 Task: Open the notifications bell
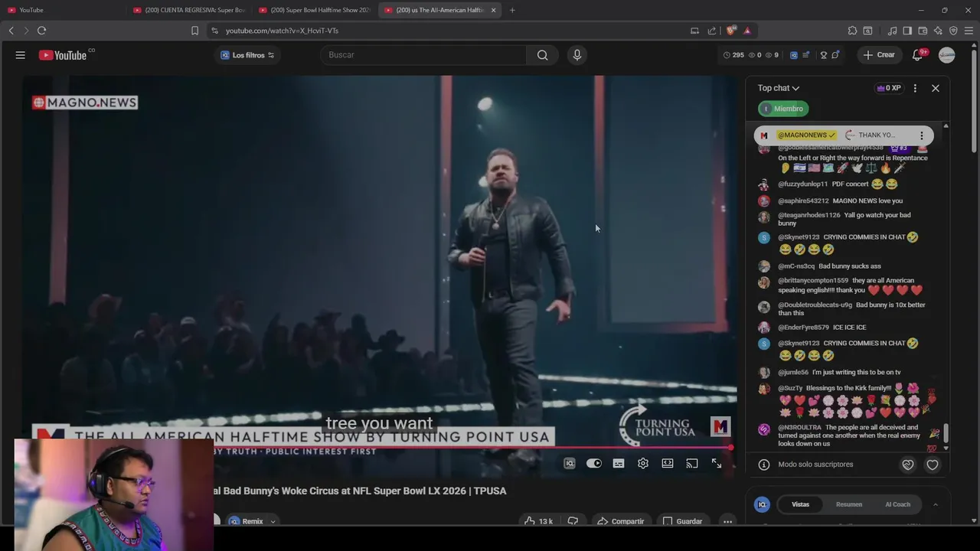917,55
